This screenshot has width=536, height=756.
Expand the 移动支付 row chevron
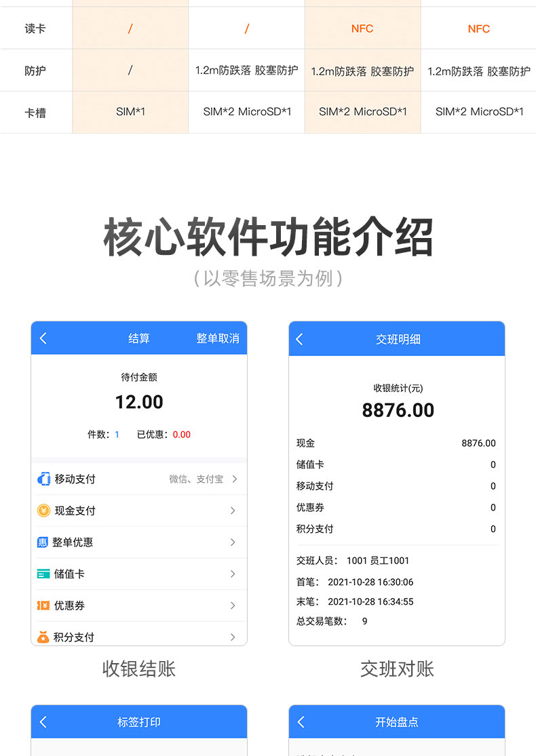(234, 479)
